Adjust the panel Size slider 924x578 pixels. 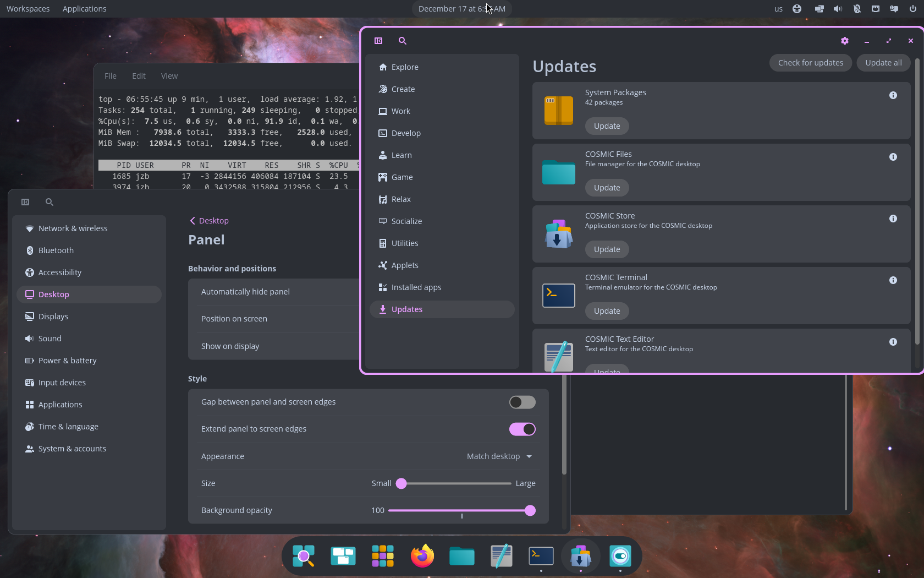(402, 483)
